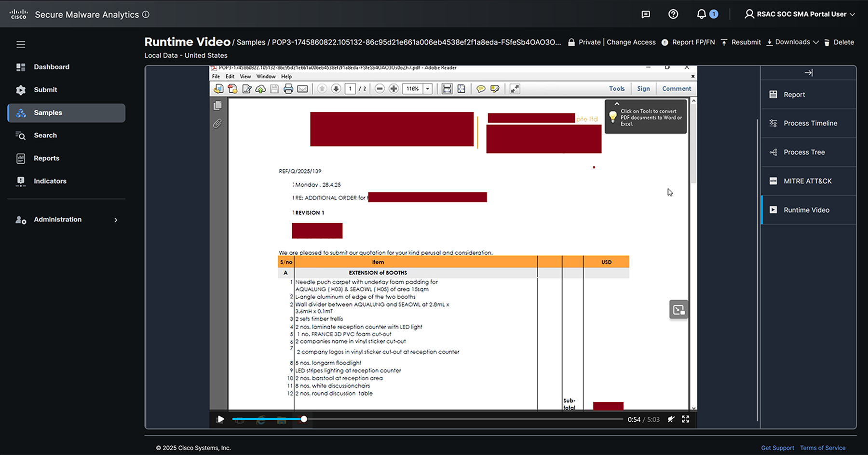
Task: Click the zoom in plus button
Action: point(393,89)
